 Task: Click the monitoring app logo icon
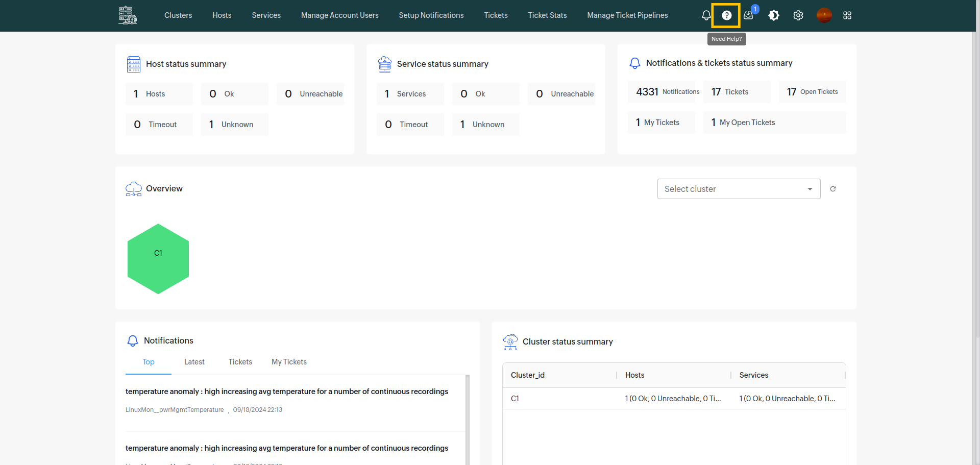click(x=128, y=15)
